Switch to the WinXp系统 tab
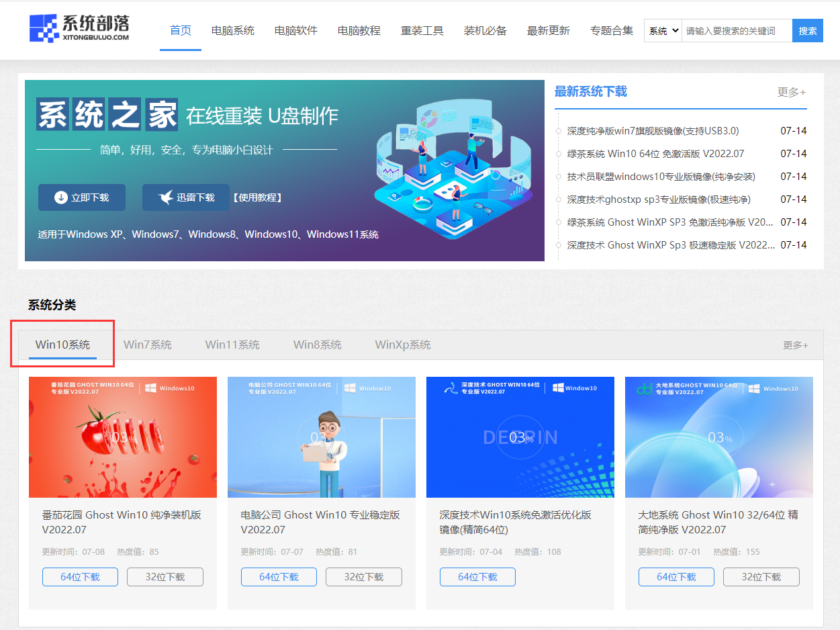The width and height of the screenshot is (840, 630). (x=402, y=344)
